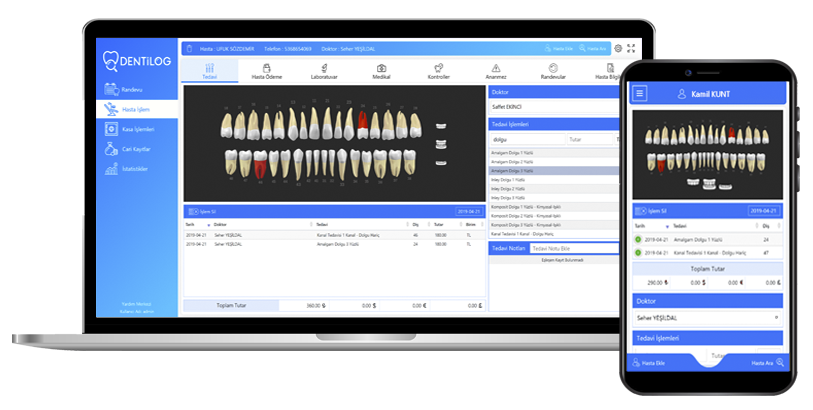
Task: Open the Laboratuvar tab
Action: pos(324,71)
